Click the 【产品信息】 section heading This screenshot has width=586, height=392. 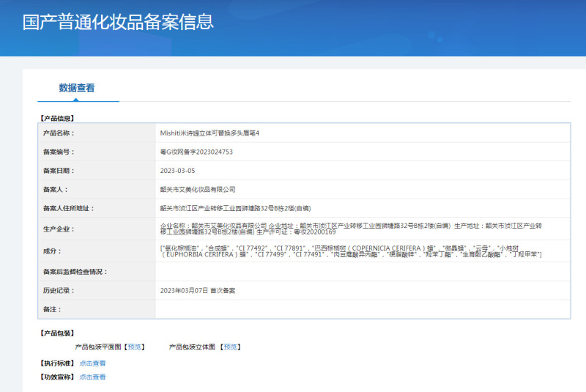point(56,117)
